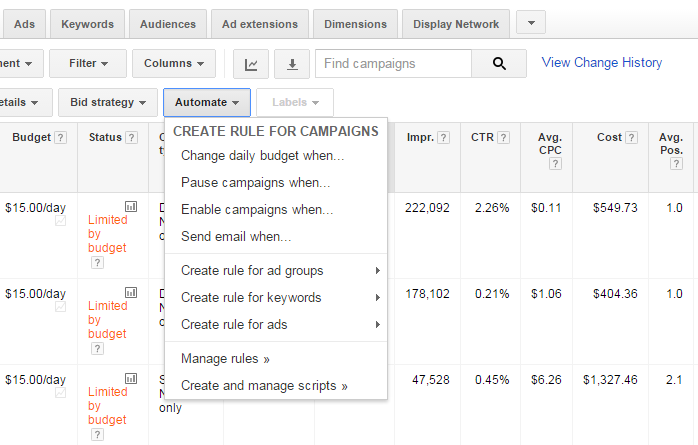The image size is (698, 445).
Task: Sort by the Impr. column header
Action: [420, 137]
